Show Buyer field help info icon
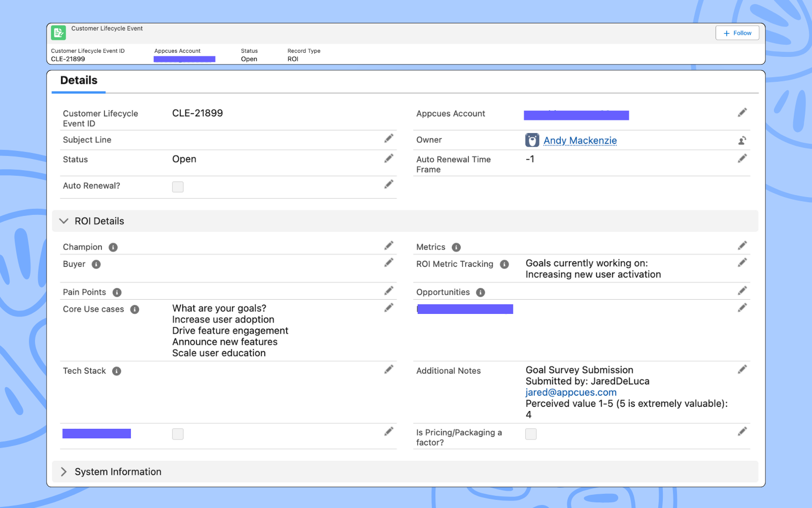Image resolution: width=812 pixels, height=508 pixels. [96, 264]
